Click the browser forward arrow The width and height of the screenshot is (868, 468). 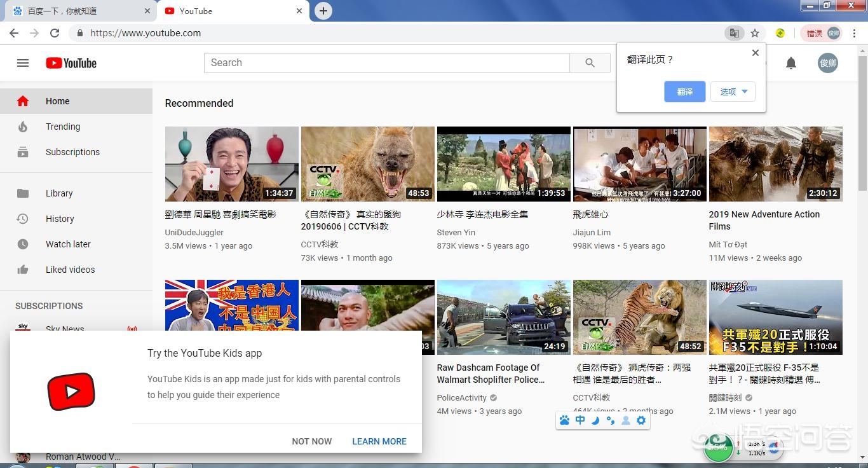point(34,33)
